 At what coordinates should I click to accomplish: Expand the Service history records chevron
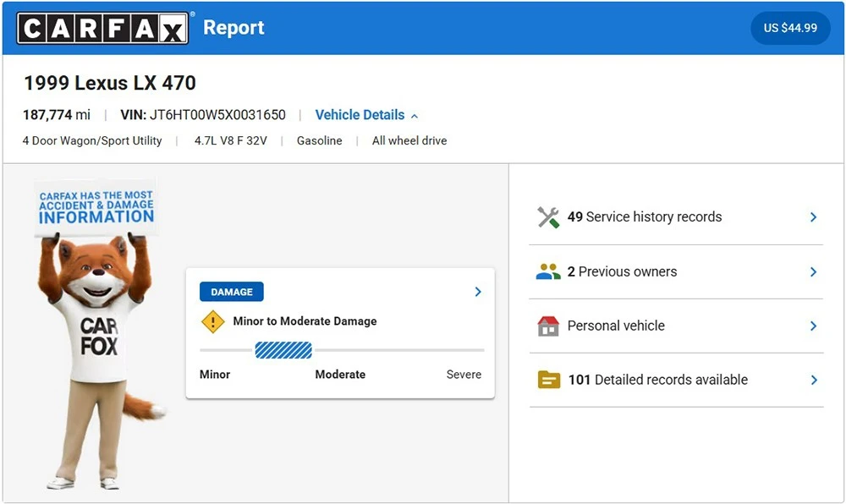click(813, 217)
